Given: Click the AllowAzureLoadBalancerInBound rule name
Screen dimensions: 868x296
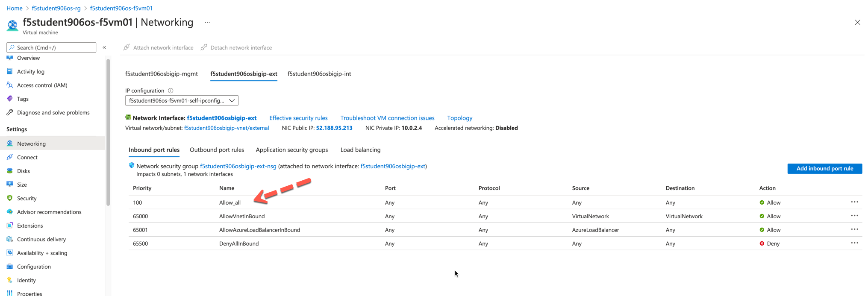Looking at the screenshot, I should tap(259, 230).
